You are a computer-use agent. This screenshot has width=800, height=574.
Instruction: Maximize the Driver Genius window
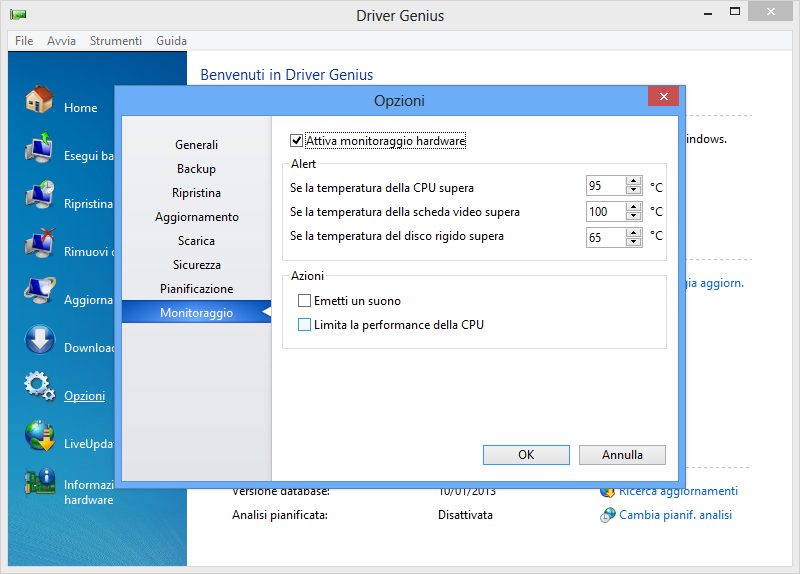click(x=735, y=12)
